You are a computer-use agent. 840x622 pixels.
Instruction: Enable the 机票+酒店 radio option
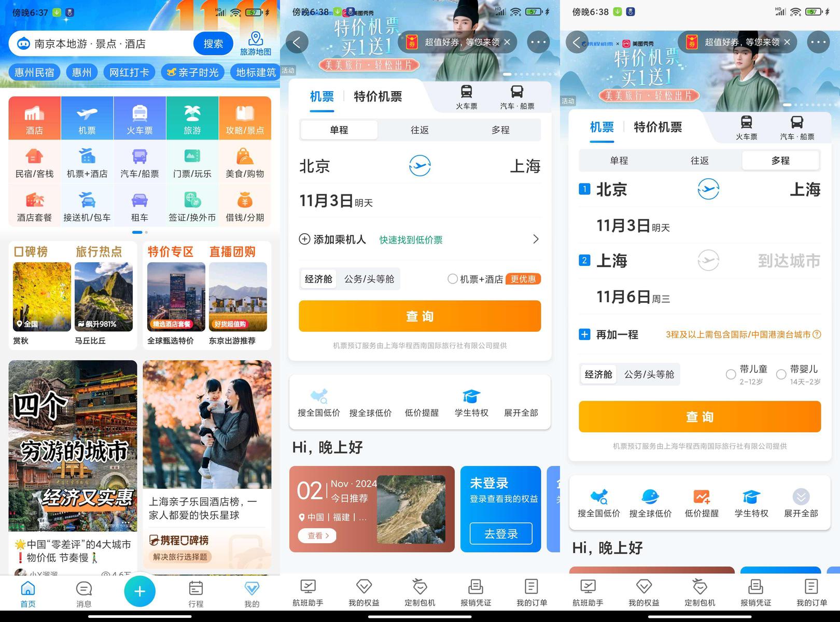[453, 279]
